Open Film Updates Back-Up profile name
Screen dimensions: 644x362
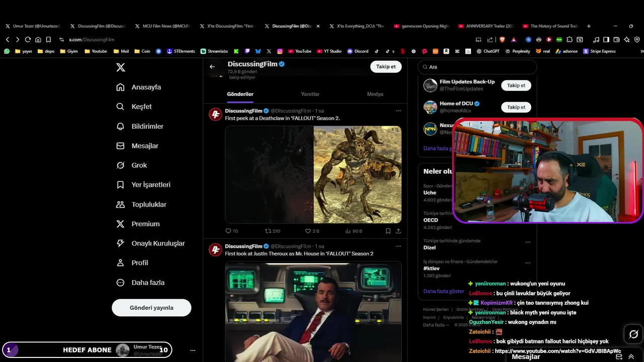467,81
